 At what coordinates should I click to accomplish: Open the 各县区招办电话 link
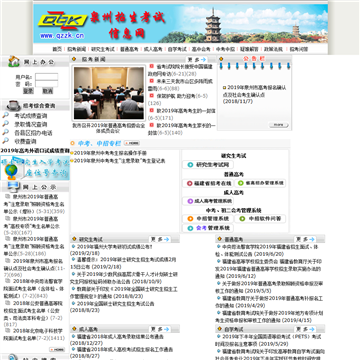tap(33, 133)
